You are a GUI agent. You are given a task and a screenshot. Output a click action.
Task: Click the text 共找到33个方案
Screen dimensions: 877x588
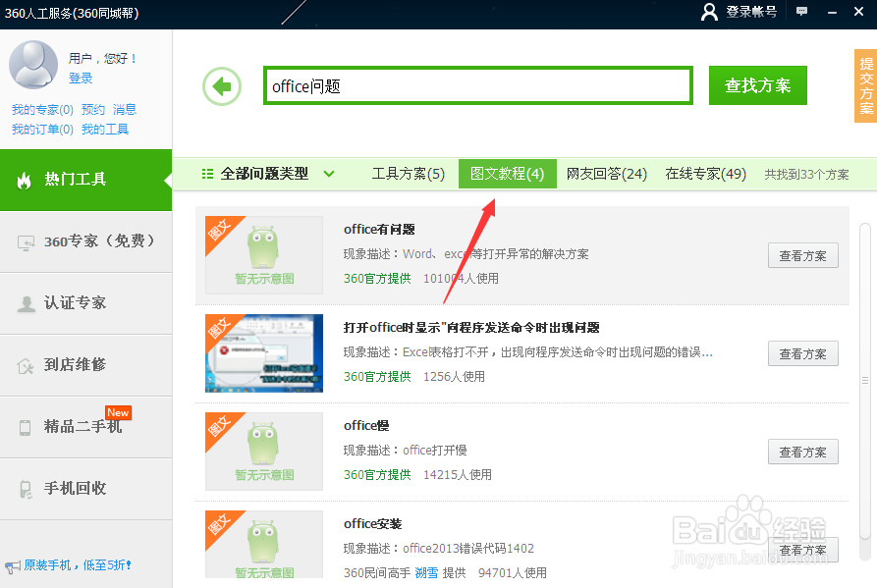coord(806,175)
